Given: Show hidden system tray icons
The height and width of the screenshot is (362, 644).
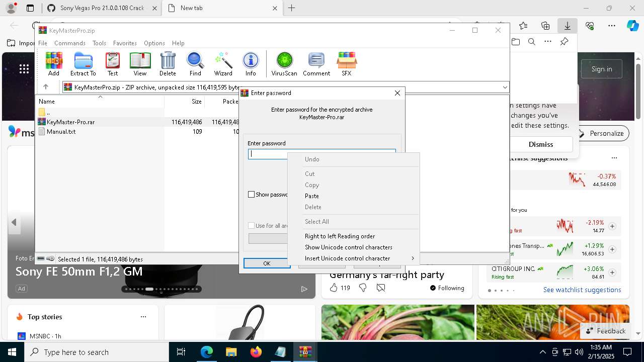Looking at the screenshot, I should tap(542, 352).
